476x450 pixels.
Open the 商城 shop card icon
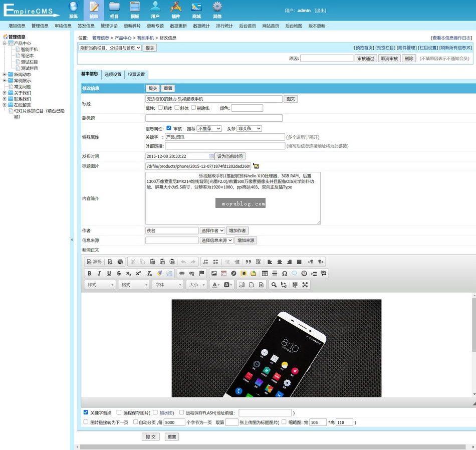click(x=196, y=10)
